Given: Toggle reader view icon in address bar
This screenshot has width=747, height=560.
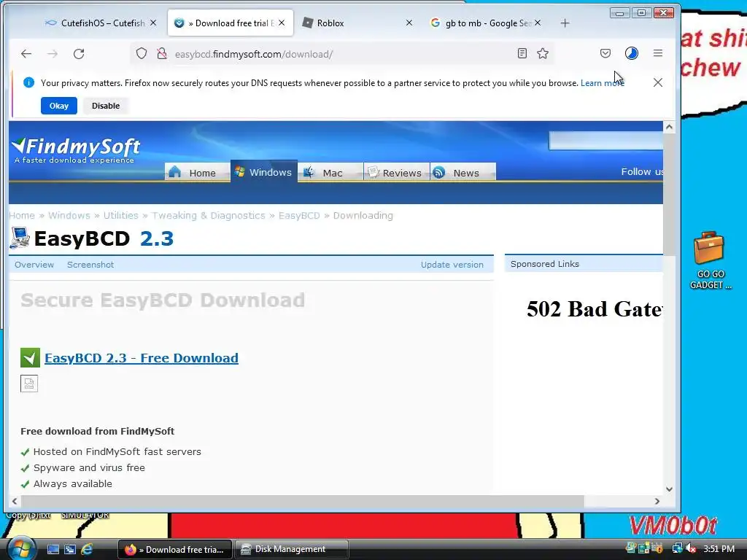Looking at the screenshot, I should point(522,53).
